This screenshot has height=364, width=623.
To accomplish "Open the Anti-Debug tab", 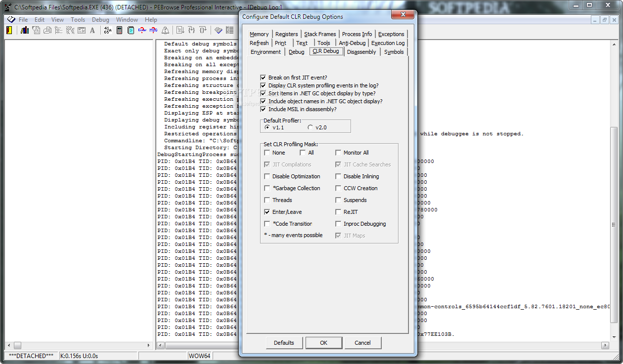I will 352,43.
